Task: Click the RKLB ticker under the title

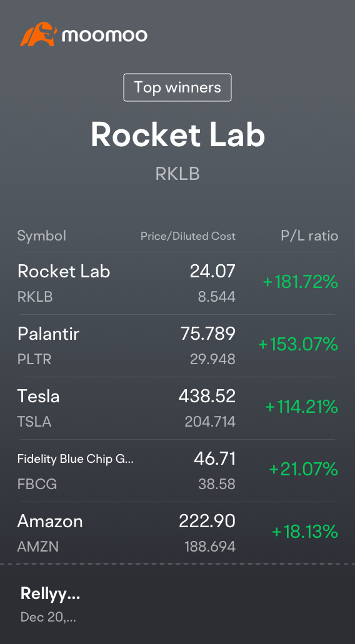Action: point(177,174)
